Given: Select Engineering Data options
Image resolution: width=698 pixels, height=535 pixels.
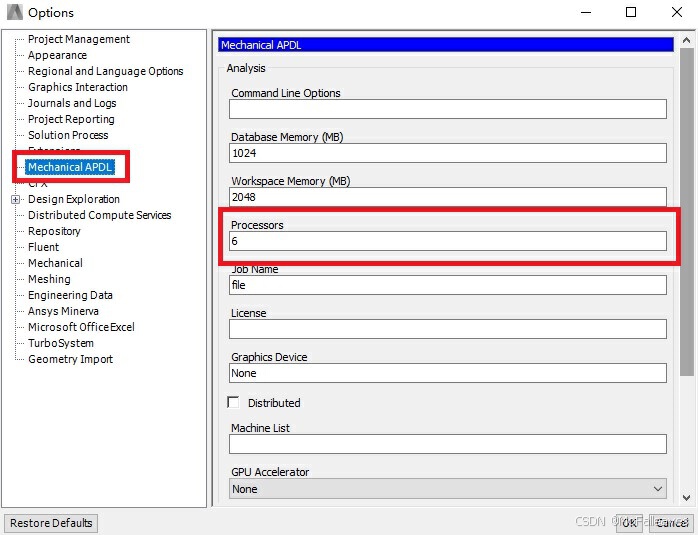Looking at the screenshot, I should [70, 296].
